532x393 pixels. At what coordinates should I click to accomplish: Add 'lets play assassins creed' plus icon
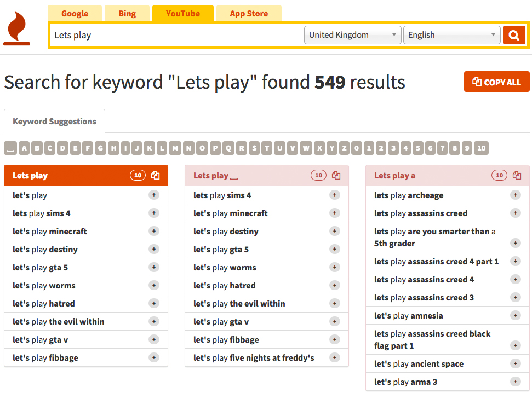516,213
